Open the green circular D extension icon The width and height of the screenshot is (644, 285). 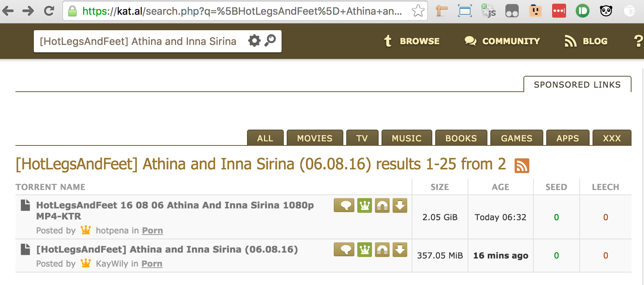click(x=583, y=11)
